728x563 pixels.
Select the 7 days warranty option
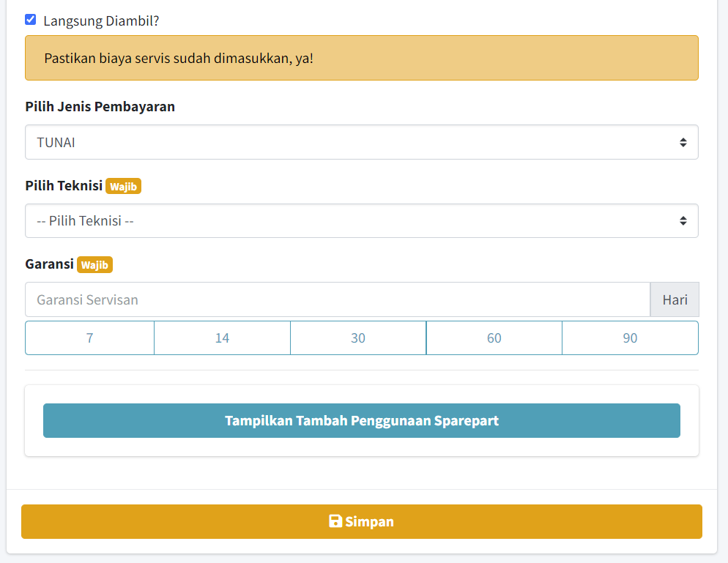click(x=89, y=338)
